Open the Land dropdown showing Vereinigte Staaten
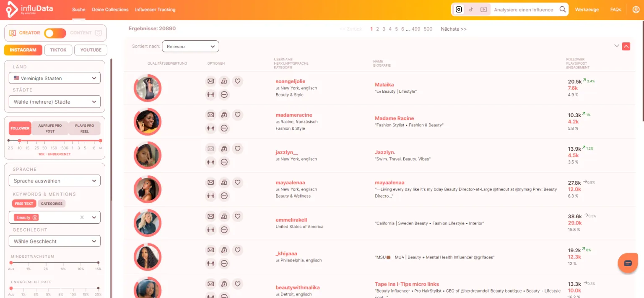644x298 pixels. pos(55,78)
